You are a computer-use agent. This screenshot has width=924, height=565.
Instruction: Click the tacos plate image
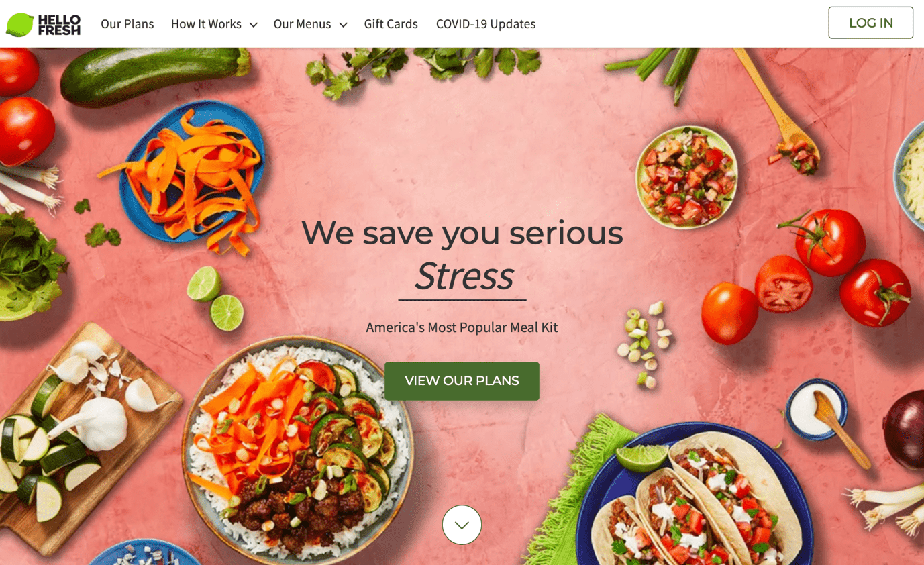695,495
